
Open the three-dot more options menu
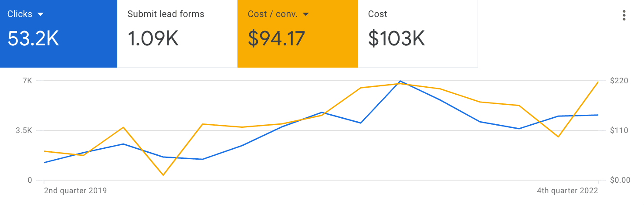coord(624,16)
